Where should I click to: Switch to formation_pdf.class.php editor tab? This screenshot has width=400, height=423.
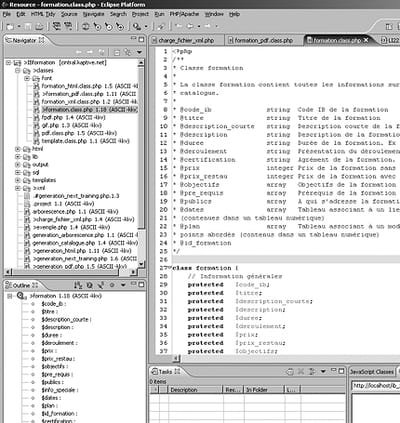click(x=263, y=40)
